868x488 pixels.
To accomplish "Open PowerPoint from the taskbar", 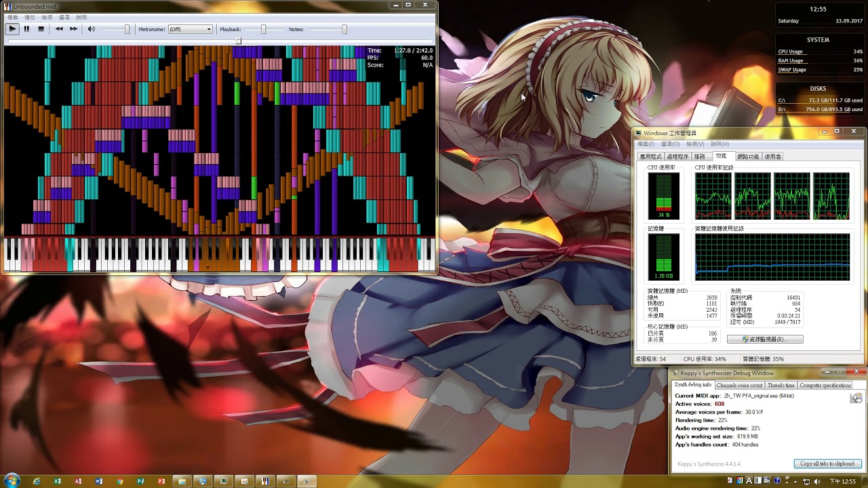I will [x=161, y=481].
